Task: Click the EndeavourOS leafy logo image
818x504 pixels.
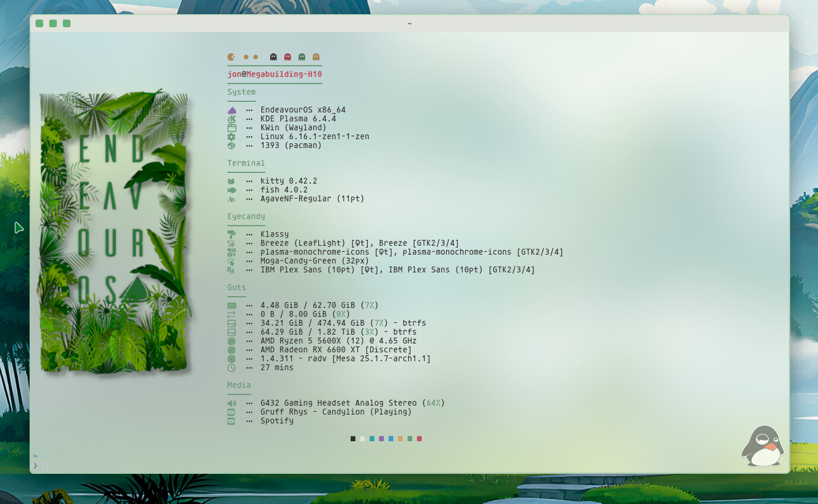Action: [114, 231]
